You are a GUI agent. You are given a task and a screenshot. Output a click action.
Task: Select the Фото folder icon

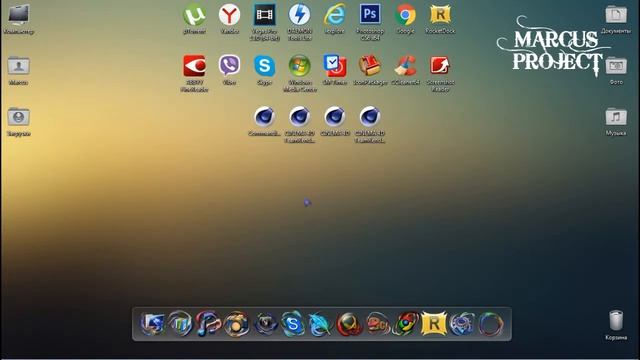[x=616, y=66]
